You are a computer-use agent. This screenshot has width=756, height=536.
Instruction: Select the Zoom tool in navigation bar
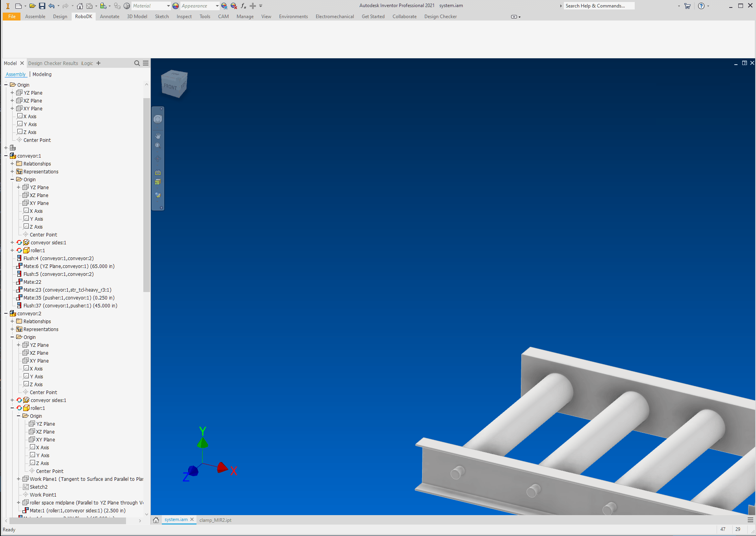click(x=158, y=145)
